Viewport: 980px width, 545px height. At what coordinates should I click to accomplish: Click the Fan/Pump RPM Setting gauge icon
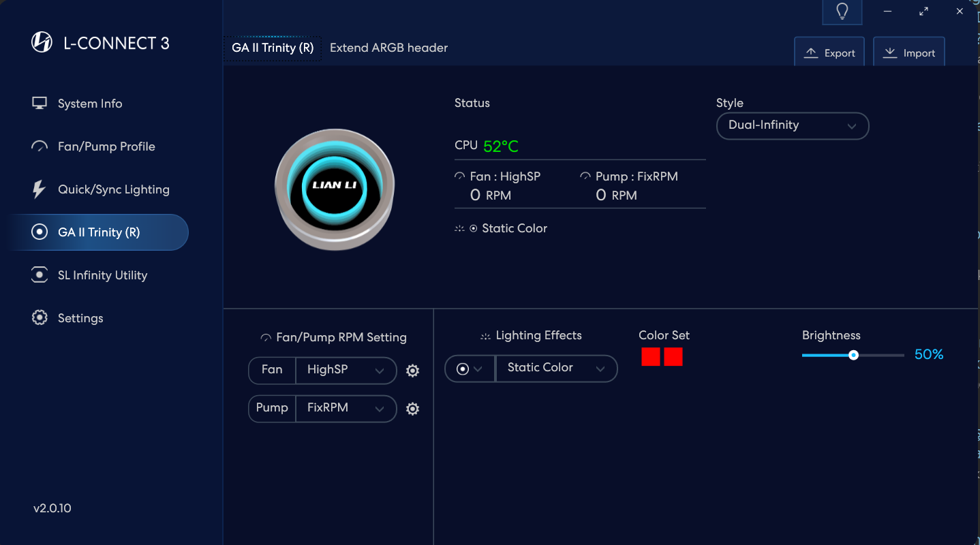[x=266, y=338]
